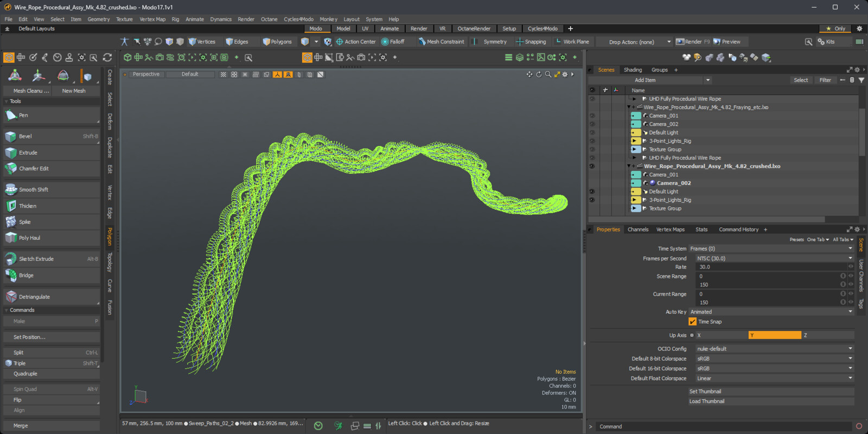Viewport: 868px width, 434px height.
Task: Open the Falloff options
Action: coord(393,42)
